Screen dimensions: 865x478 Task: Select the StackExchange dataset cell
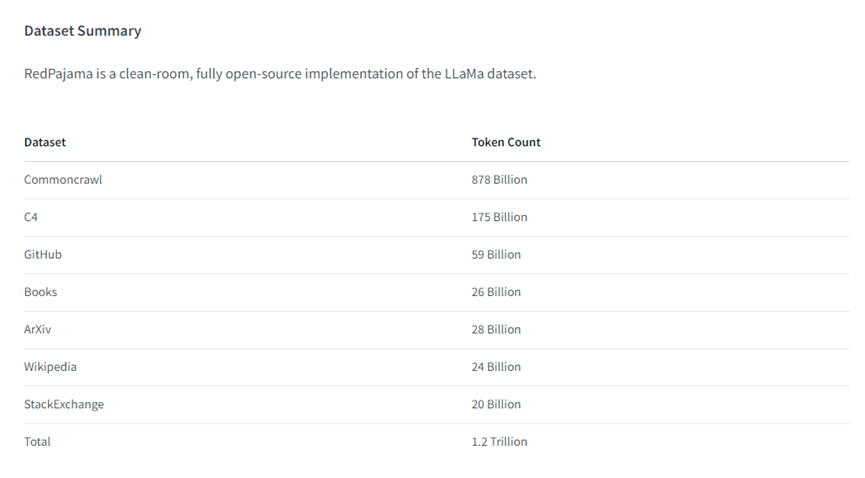click(x=64, y=405)
